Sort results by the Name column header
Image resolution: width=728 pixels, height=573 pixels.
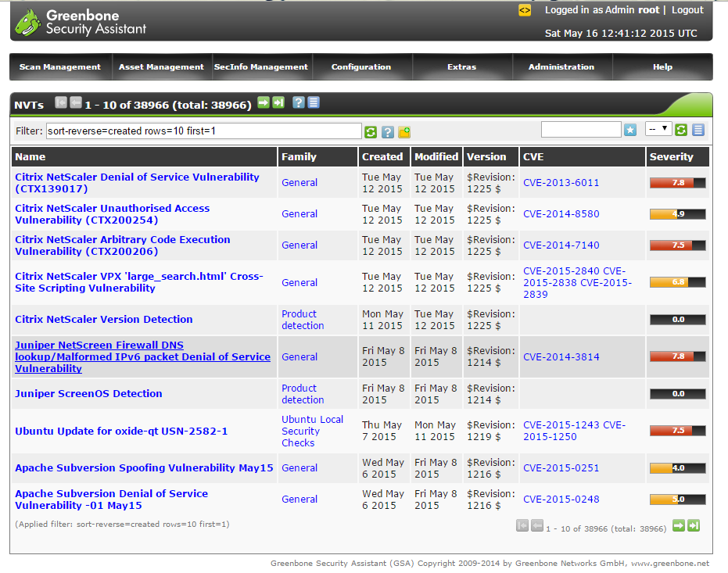27,156
